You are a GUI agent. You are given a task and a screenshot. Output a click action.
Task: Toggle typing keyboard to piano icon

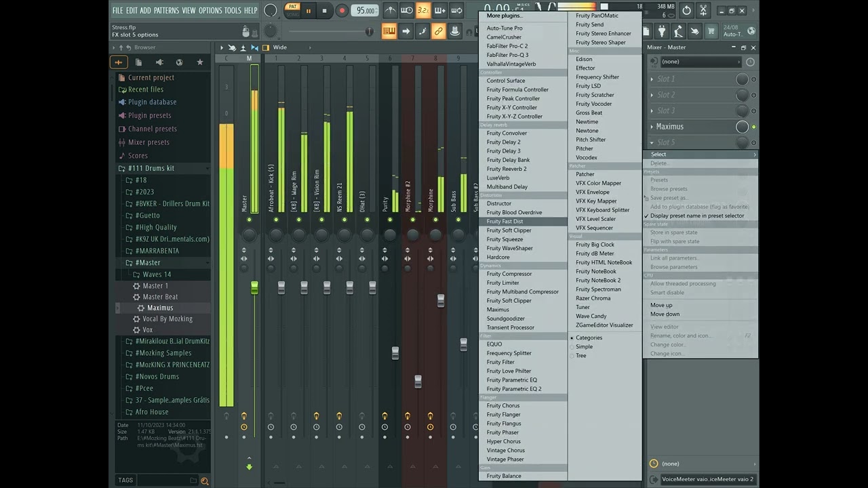389,31
